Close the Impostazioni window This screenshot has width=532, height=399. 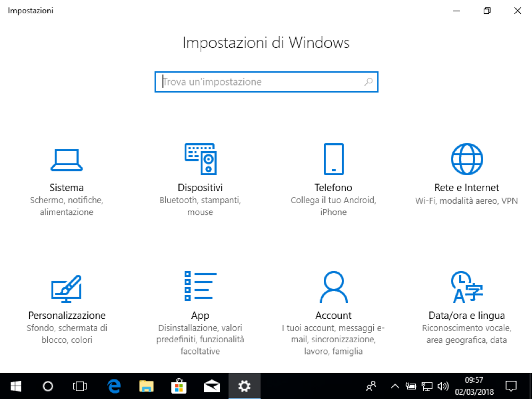518,11
